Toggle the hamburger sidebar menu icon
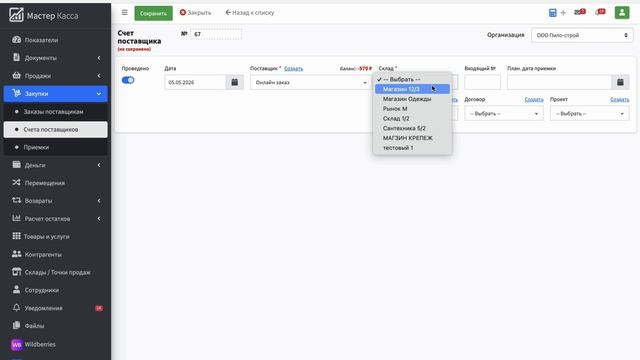640x360 pixels. click(x=124, y=13)
